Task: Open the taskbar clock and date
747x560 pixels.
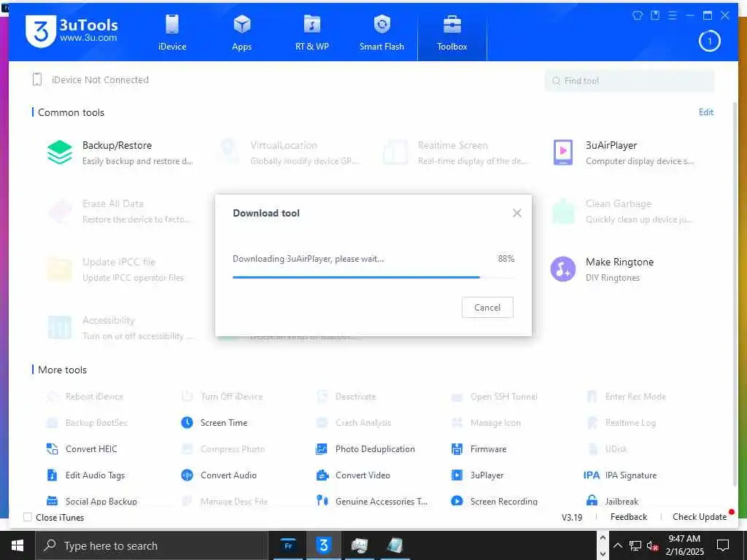Action: coord(684,545)
